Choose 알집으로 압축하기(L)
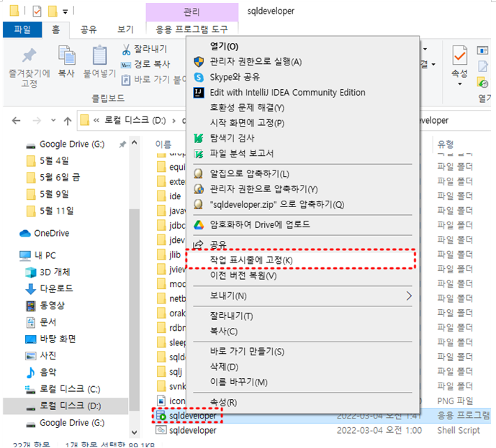 [250, 174]
